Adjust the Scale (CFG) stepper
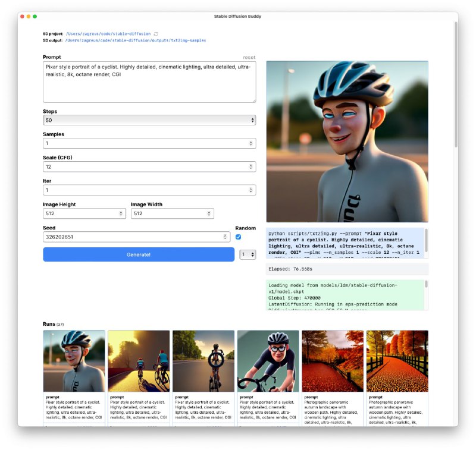 250,166
